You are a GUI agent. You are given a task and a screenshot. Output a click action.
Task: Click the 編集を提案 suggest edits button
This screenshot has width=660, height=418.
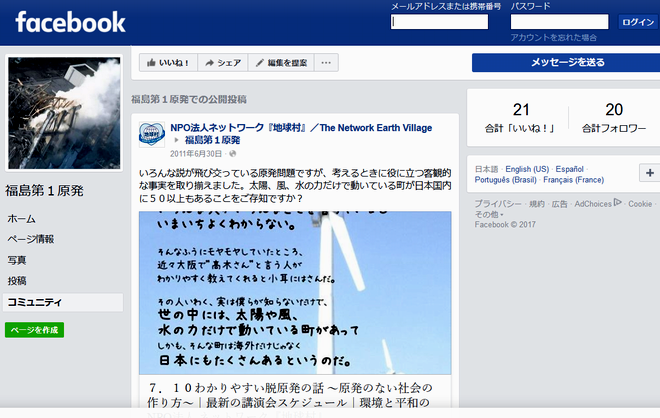point(281,63)
